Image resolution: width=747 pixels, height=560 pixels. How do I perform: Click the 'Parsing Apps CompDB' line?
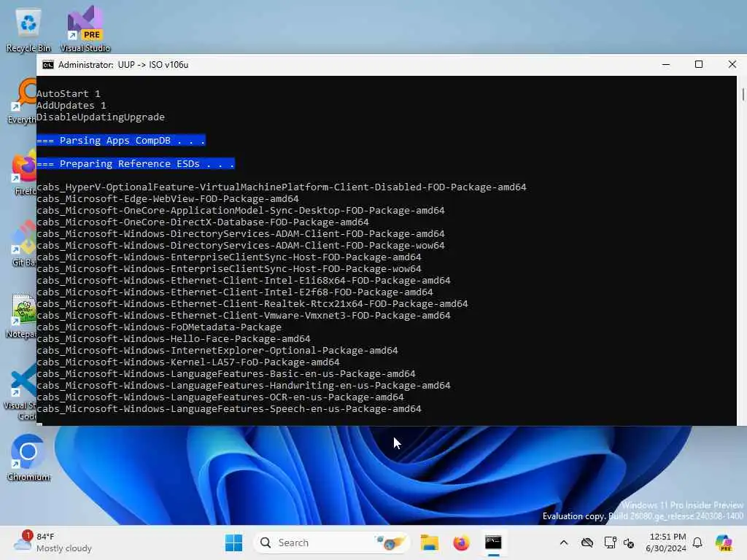pos(121,141)
